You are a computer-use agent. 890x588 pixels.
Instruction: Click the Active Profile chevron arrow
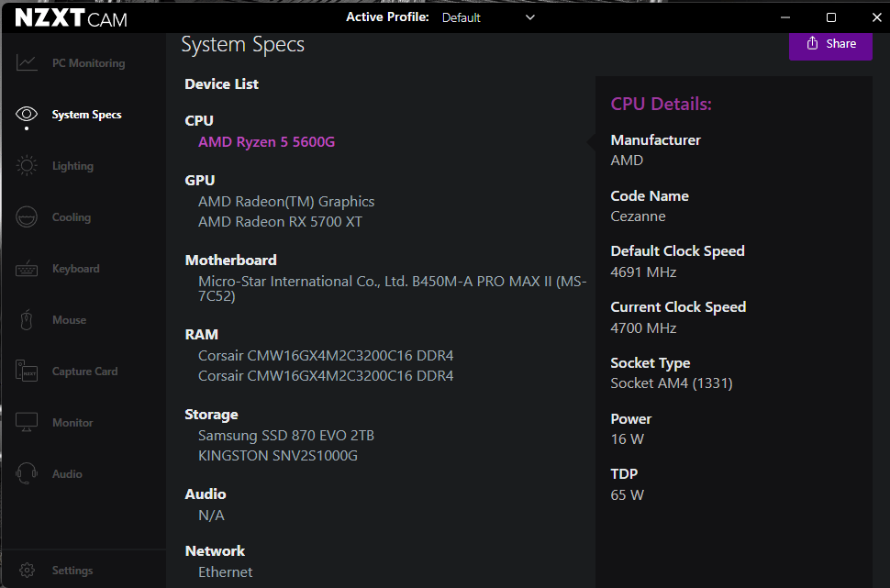[x=530, y=17]
